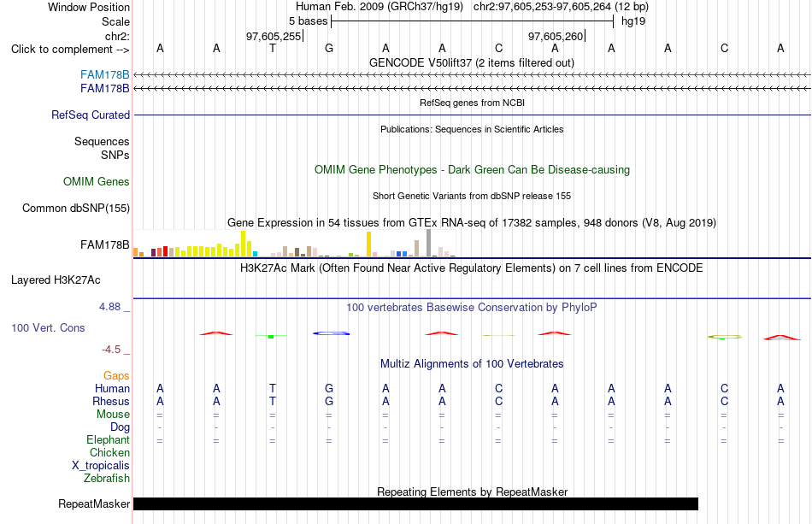Click the GTEx Gene Expression track title
The height and width of the screenshot is (524, 812).
tap(472, 222)
